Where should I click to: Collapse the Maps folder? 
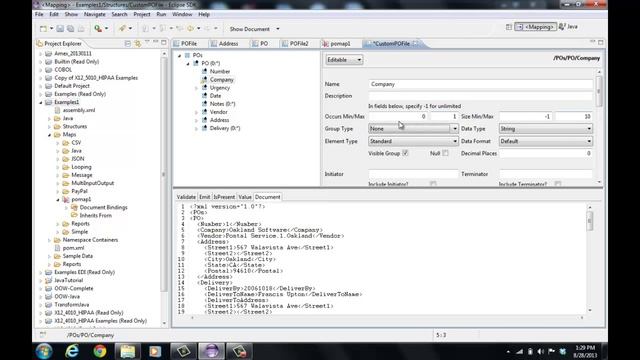(49, 135)
